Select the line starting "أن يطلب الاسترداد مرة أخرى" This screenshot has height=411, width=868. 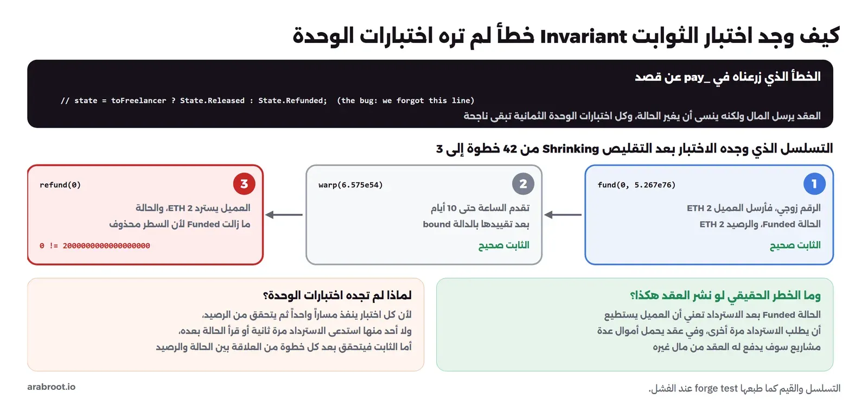(x=709, y=331)
